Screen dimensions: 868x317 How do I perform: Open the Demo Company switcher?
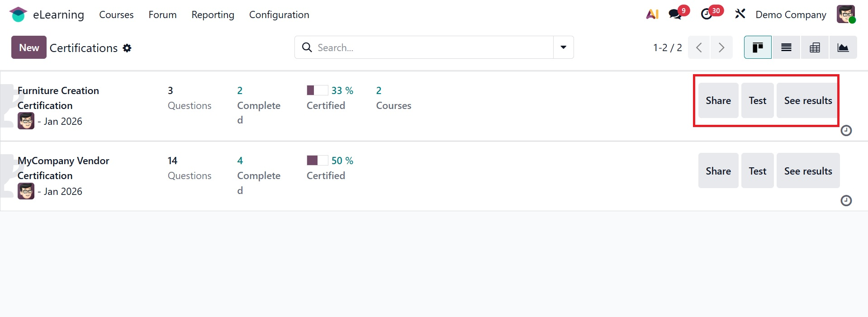791,14
